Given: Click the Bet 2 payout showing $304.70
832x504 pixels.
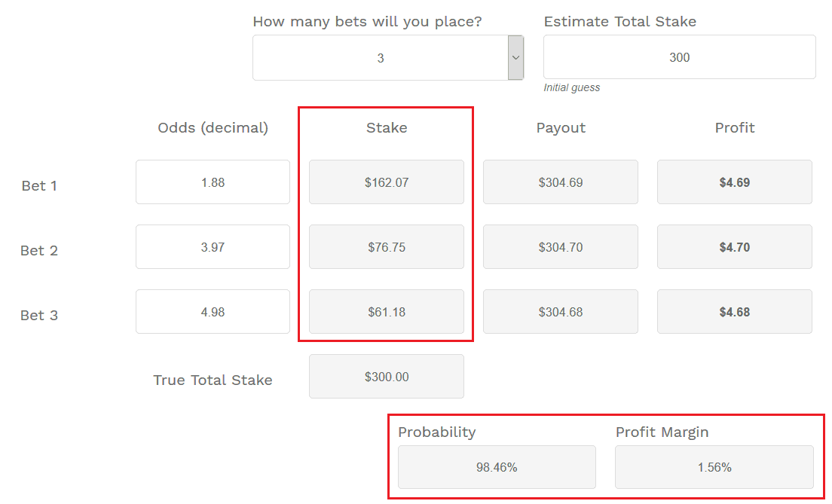Looking at the screenshot, I should [560, 246].
